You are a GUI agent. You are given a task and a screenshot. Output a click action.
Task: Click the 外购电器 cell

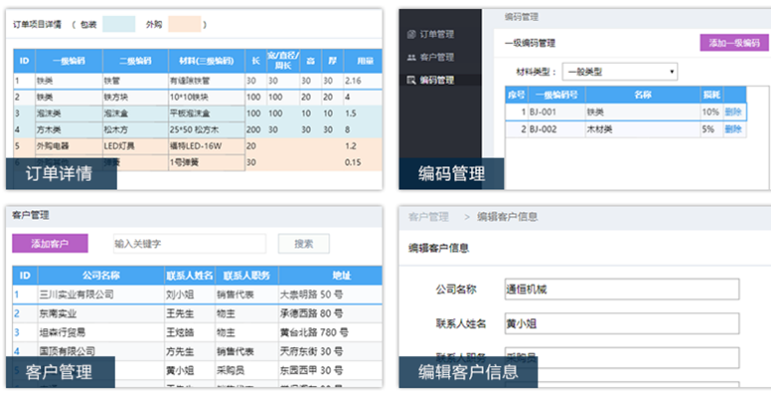pyautogui.click(x=69, y=146)
